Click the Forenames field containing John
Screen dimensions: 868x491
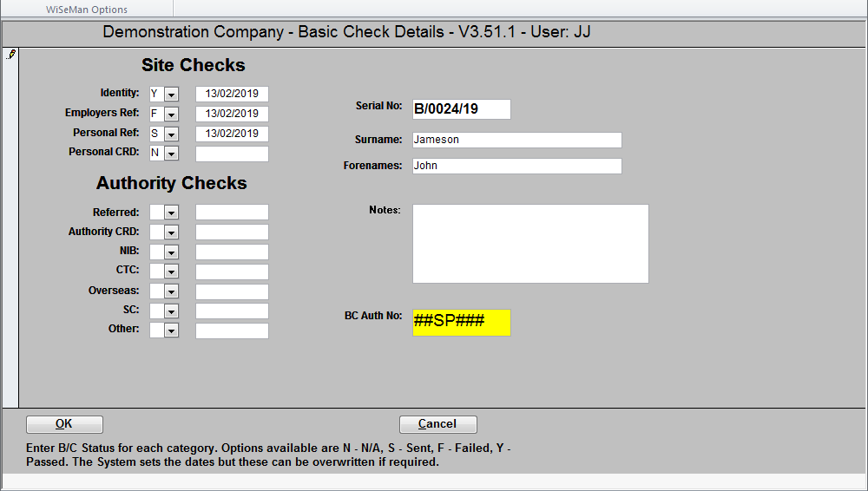[516, 166]
